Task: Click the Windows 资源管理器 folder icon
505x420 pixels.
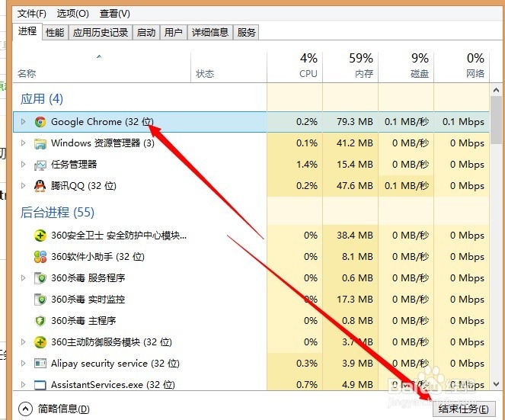Action: tap(40, 143)
